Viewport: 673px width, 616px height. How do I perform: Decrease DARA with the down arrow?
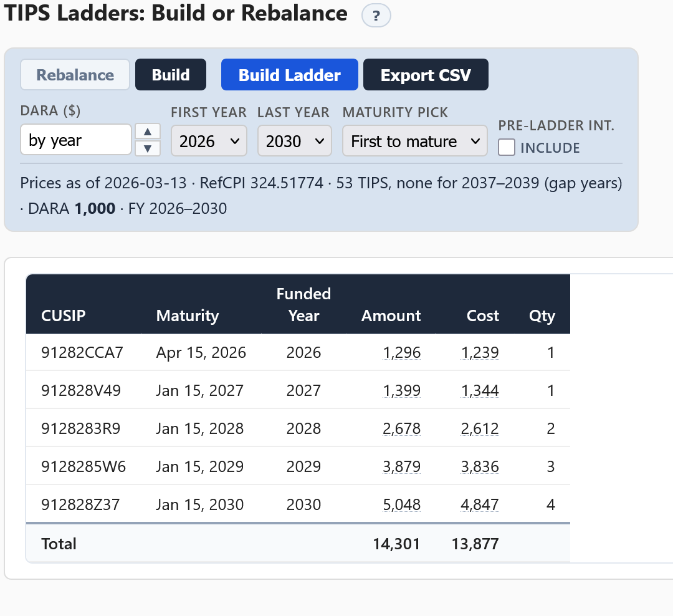point(148,148)
